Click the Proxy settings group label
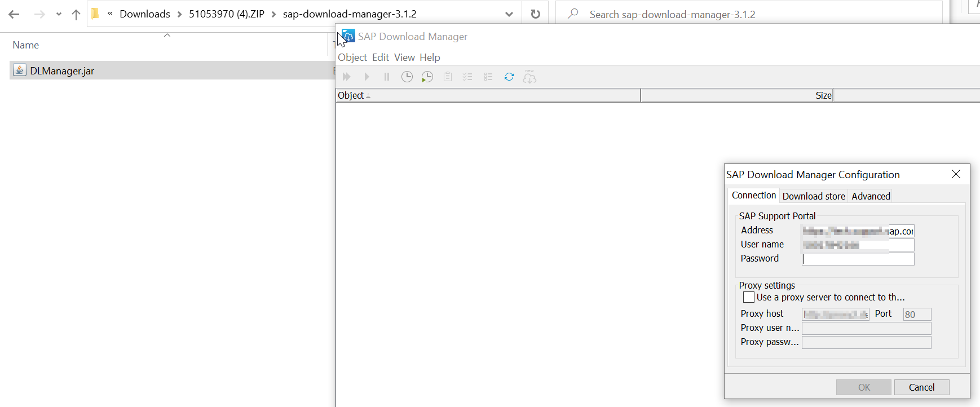 pos(767,285)
